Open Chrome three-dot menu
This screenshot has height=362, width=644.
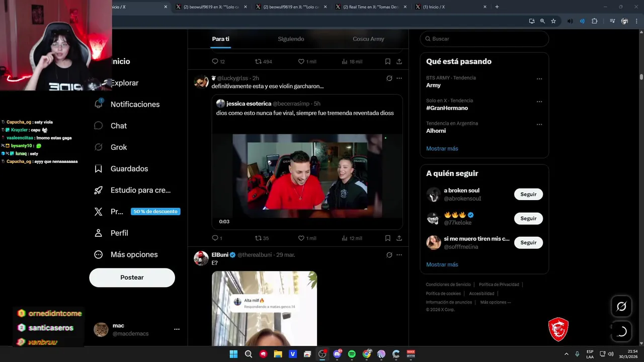coord(636,21)
